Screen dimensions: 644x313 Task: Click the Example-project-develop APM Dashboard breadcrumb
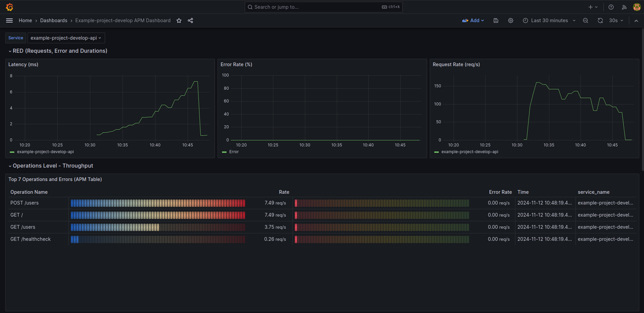[123, 20]
